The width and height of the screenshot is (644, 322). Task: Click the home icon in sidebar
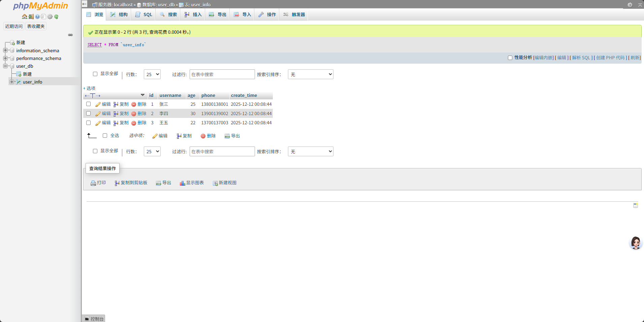[24, 17]
